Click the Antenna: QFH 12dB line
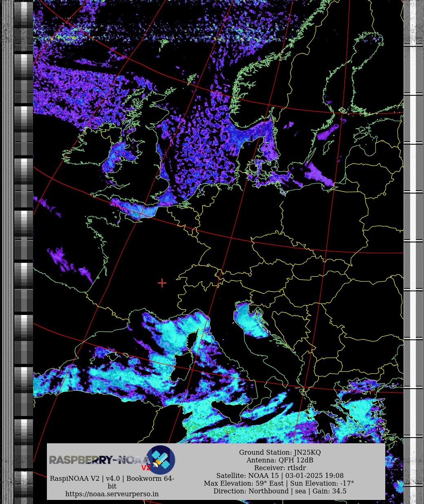The height and width of the screenshot is (504, 424). tap(280, 460)
